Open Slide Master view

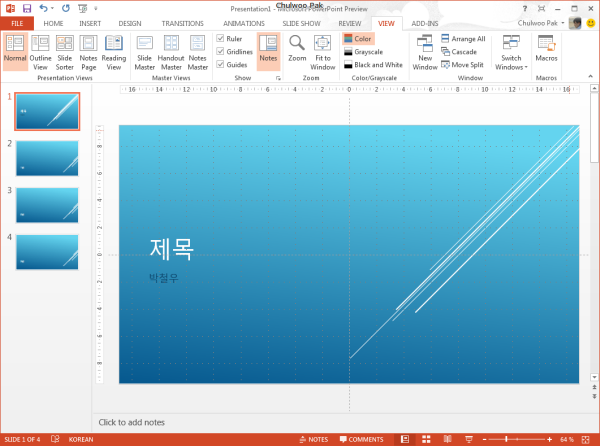click(145, 52)
